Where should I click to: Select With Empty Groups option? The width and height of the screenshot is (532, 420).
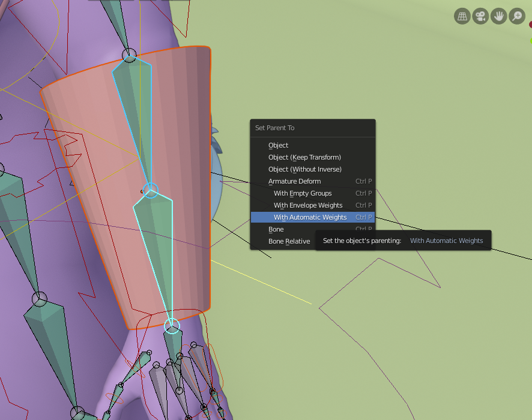tap(312, 193)
